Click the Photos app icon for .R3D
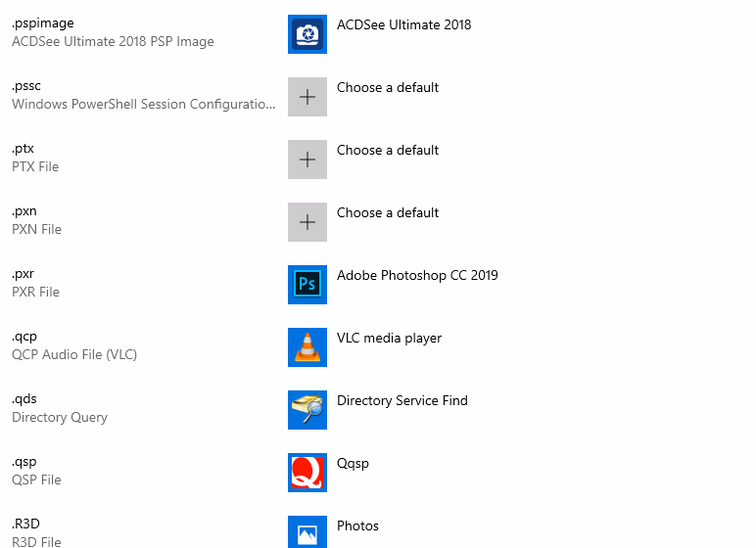 [x=307, y=533]
